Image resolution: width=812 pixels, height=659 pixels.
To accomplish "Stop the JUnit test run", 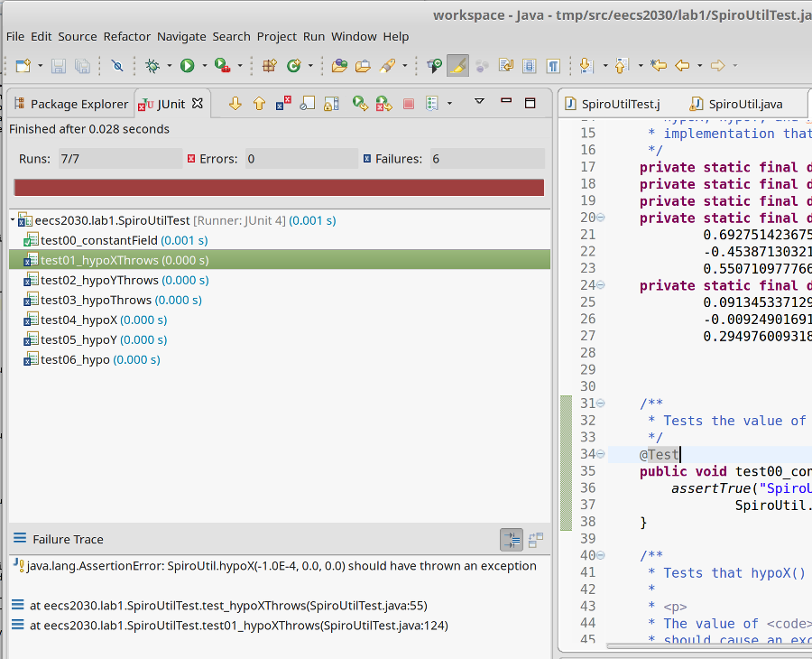I will pyautogui.click(x=409, y=104).
